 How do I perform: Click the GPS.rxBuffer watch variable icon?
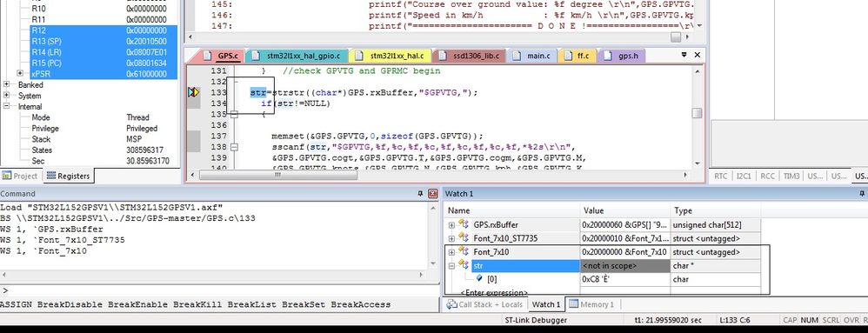click(x=463, y=225)
